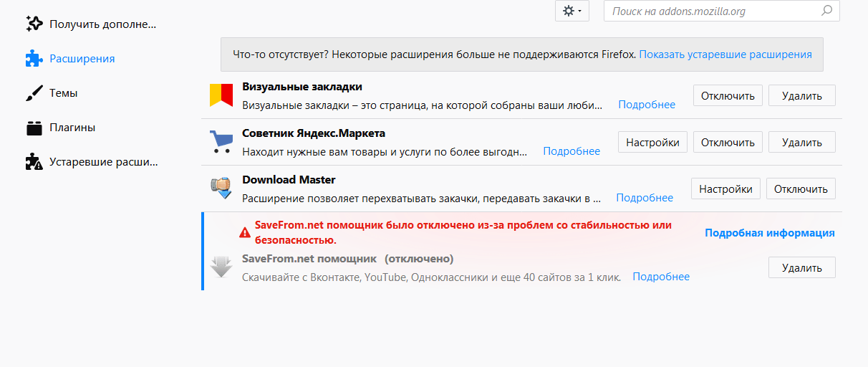This screenshot has height=367, width=868.
Task: Click the Get Add-ons sparkle icon
Action: click(x=34, y=24)
